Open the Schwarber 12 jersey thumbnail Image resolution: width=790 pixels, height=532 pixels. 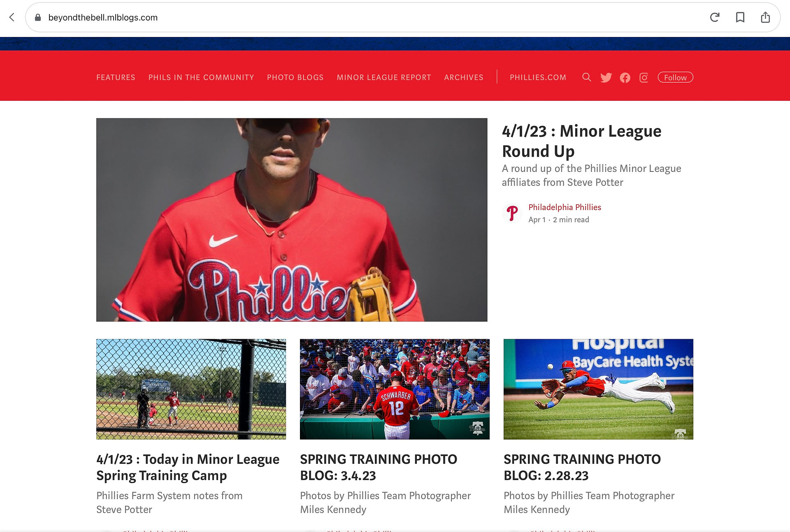395,389
